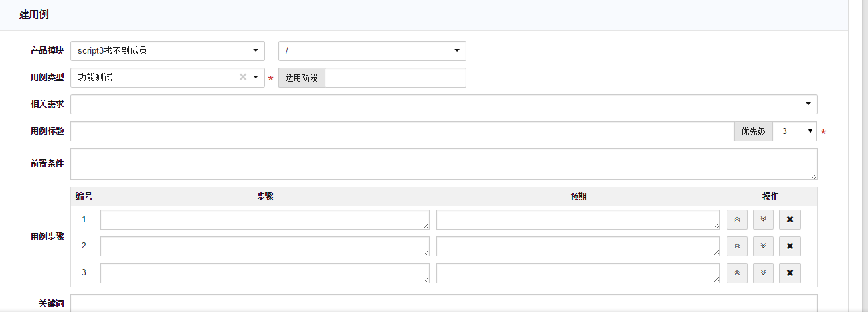Click the step 1 步骤 description box
The height and width of the screenshot is (312, 868).
[x=264, y=220]
